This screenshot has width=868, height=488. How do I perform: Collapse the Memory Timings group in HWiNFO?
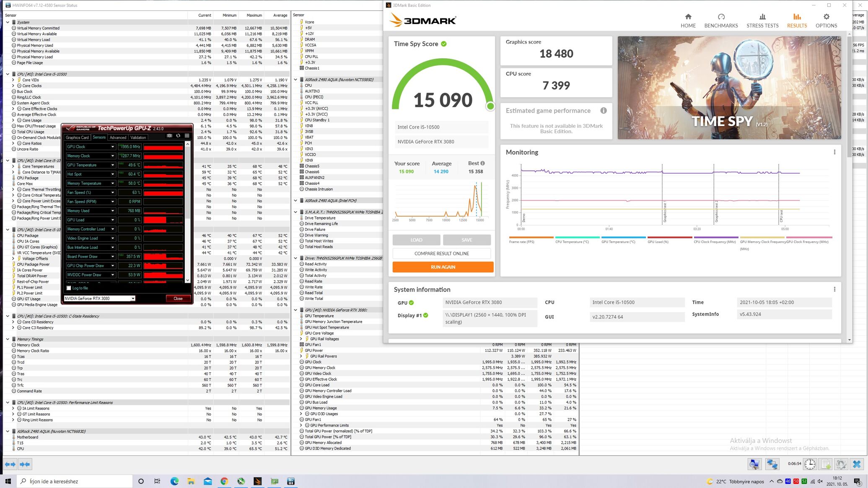point(8,339)
